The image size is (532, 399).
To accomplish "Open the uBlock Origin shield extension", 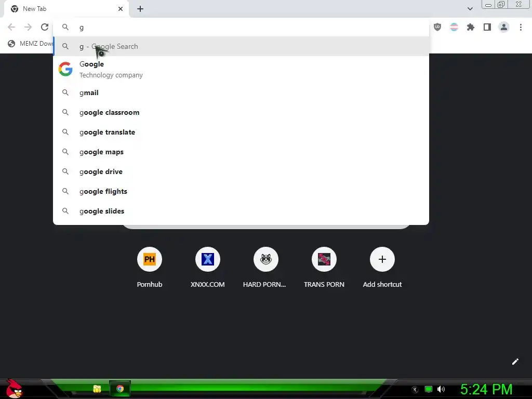I will point(437,27).
